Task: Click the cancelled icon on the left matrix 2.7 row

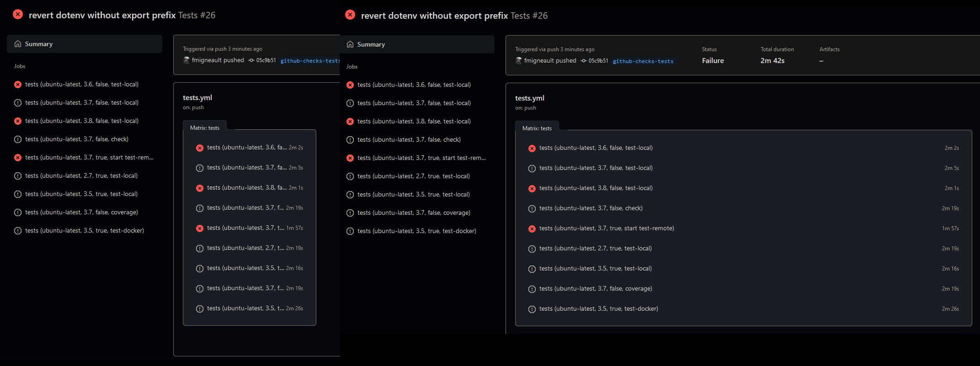Action: tap(200, 249)
